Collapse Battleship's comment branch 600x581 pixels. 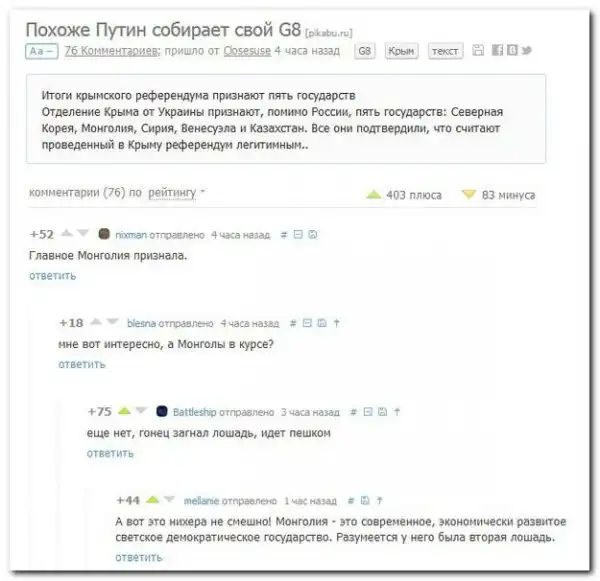[x=368, y=412]
